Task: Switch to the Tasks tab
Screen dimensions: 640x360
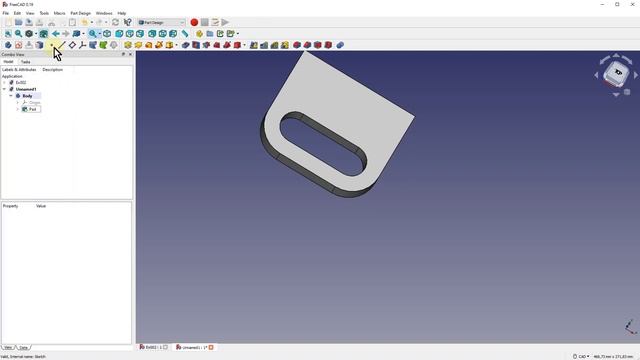Action: point(26,62)
